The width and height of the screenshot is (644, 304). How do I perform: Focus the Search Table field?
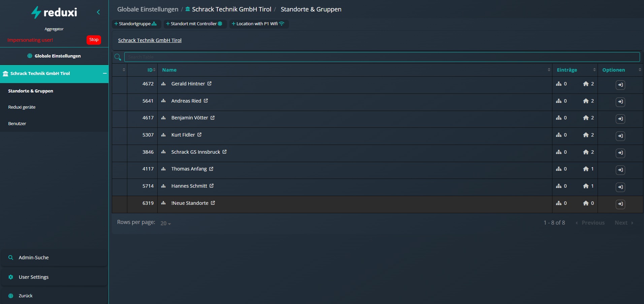382,57
